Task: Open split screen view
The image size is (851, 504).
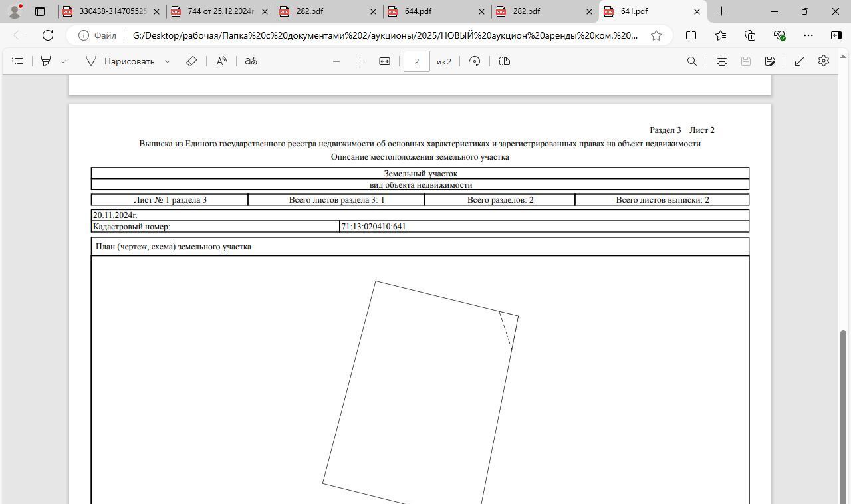Action: (x=691, y=35)
